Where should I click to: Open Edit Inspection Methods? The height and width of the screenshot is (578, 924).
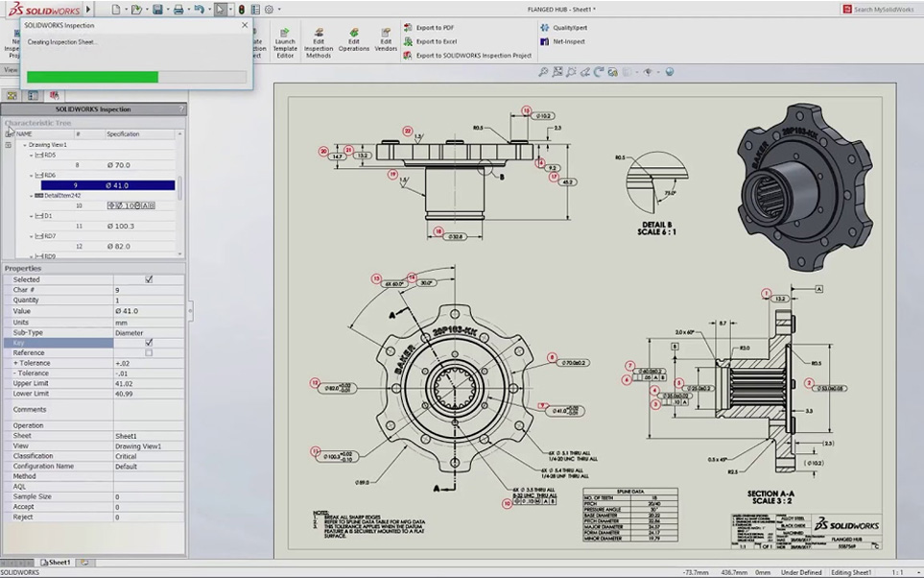(319, 43)
